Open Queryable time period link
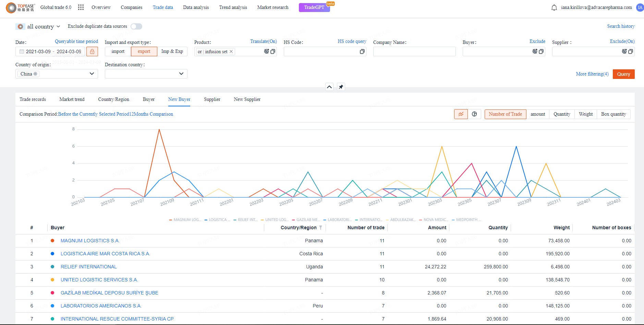The height and width of the screenshot is (325, 644). [76, 42]
